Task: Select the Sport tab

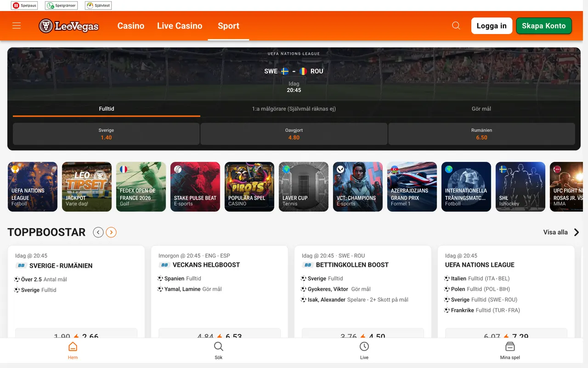Action: pyautogui.click(x=228, y=26)
